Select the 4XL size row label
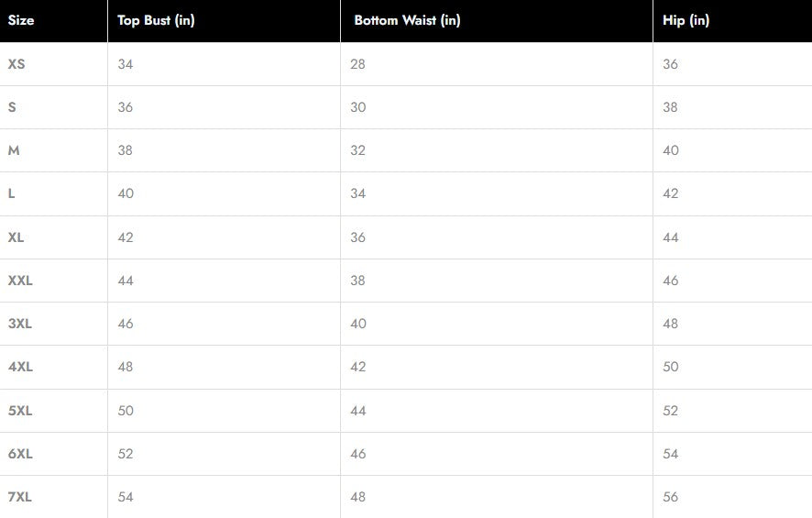Screen dimensions: 812x518 coord(20,367)
